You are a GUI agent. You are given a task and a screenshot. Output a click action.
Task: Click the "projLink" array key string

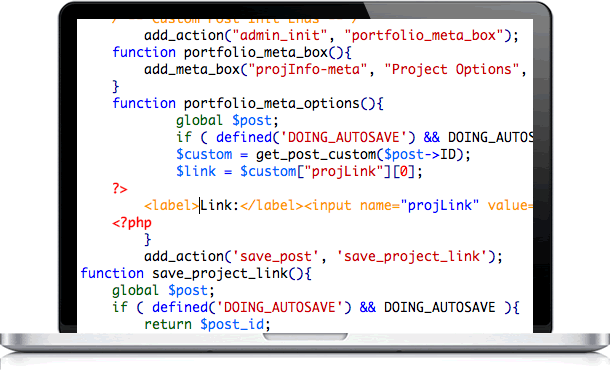[344, 172]
